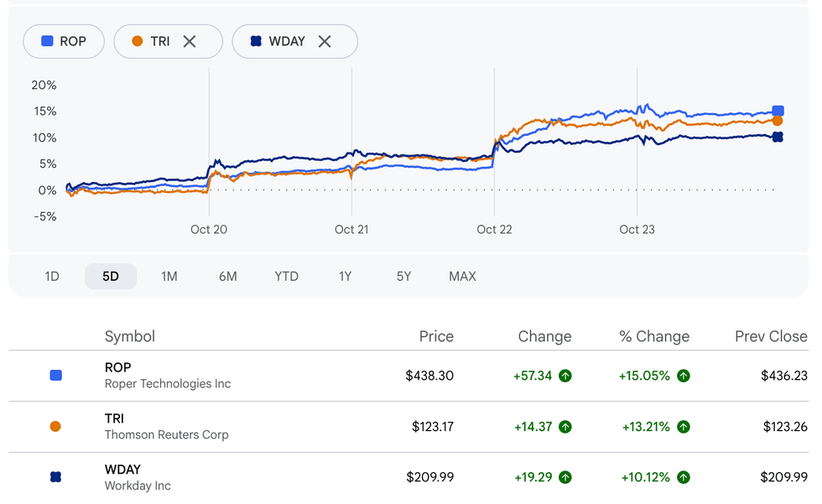
Task: Select the ROP chip in chart legend
Action: tap(64, 41)
